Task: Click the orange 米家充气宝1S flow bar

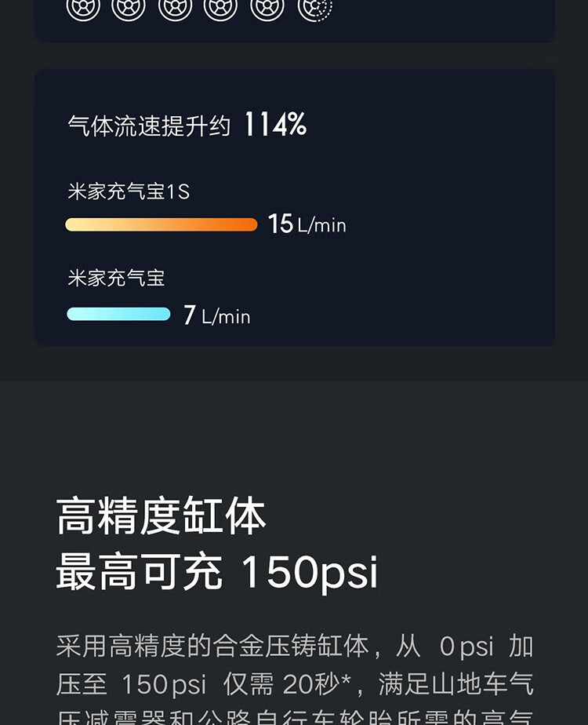Action: pos(162,225)
